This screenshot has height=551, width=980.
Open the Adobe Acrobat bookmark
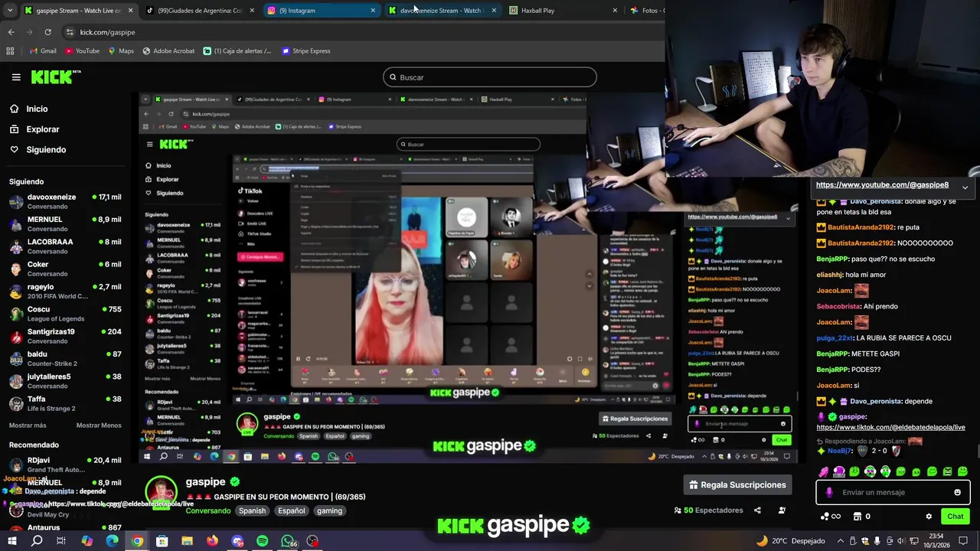point(168,51)
